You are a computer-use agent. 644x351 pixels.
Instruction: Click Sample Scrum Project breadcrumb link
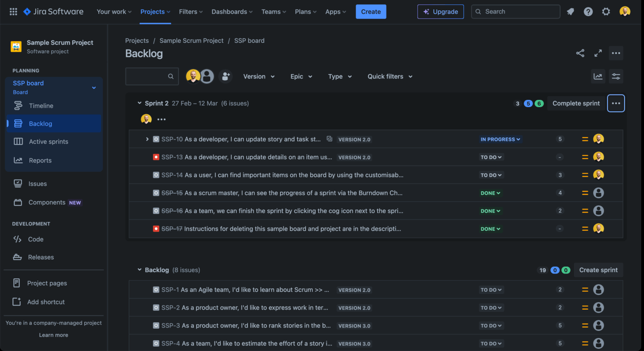(x=191, y=40)
